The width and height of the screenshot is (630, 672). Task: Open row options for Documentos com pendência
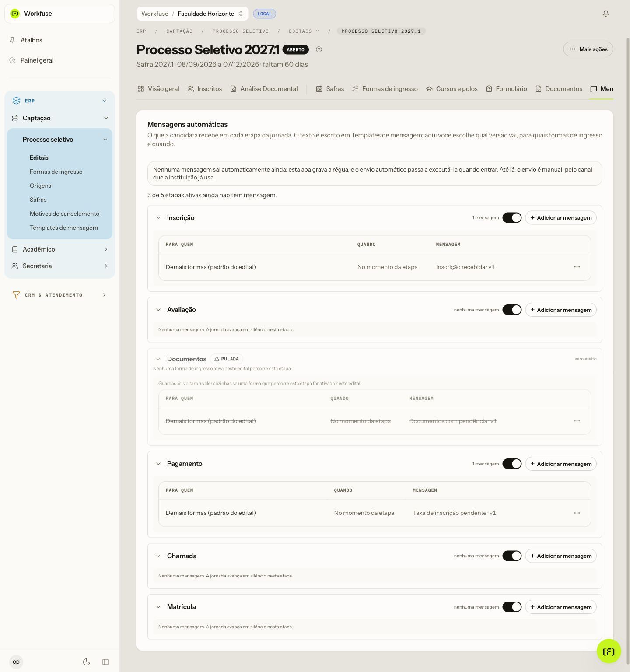[577, 421]
